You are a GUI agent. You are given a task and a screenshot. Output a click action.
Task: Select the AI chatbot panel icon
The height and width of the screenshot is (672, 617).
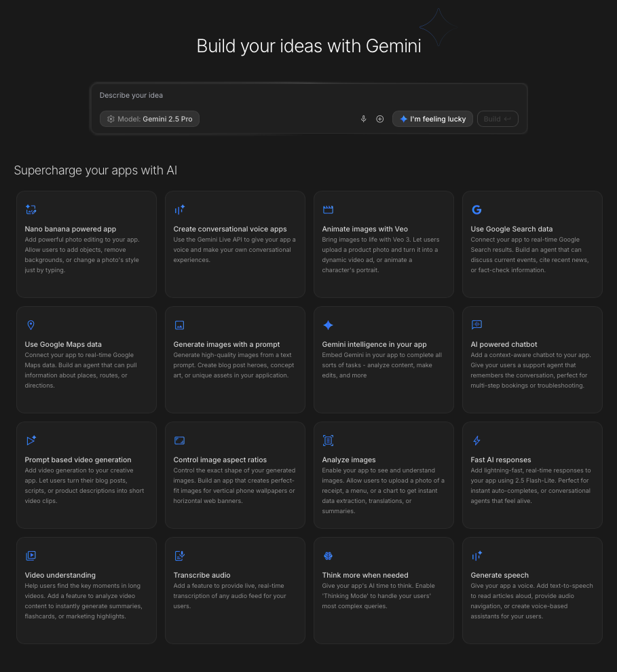[x=476, y=324]
